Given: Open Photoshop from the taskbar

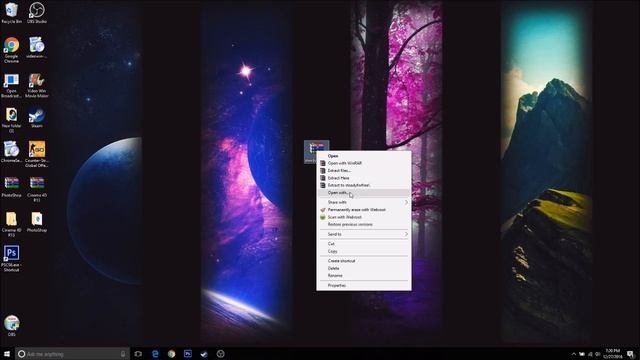Looking at the screenshot, I should click(x=188, y=354).
